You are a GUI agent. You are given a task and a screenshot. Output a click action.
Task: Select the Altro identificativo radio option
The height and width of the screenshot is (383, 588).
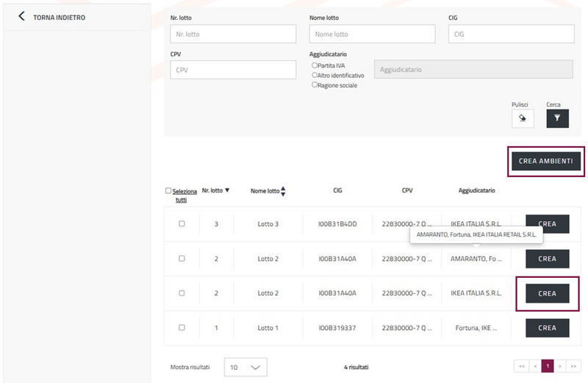[x=315, y=75]
